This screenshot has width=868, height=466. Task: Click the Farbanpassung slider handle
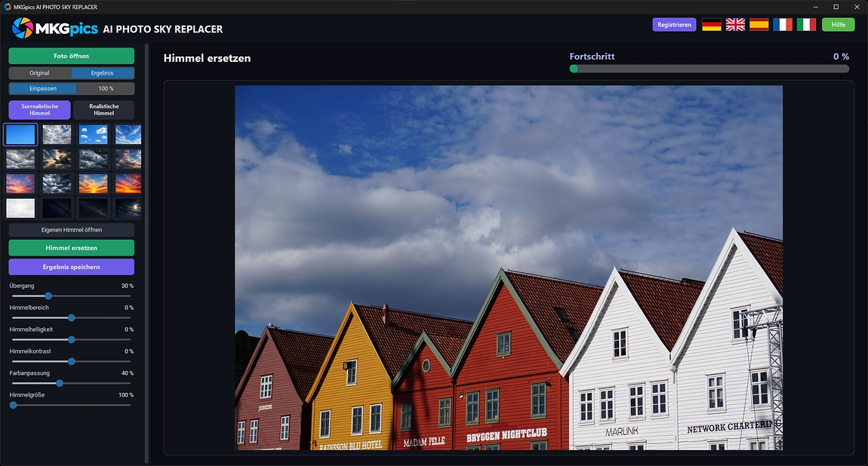pos(59,384)
